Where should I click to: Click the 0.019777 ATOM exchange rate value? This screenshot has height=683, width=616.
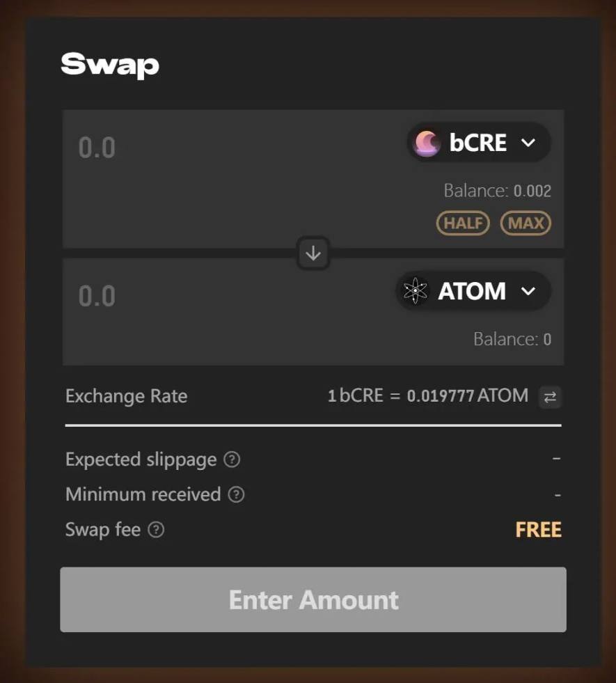pyautogui.click(x=468, y=395)
